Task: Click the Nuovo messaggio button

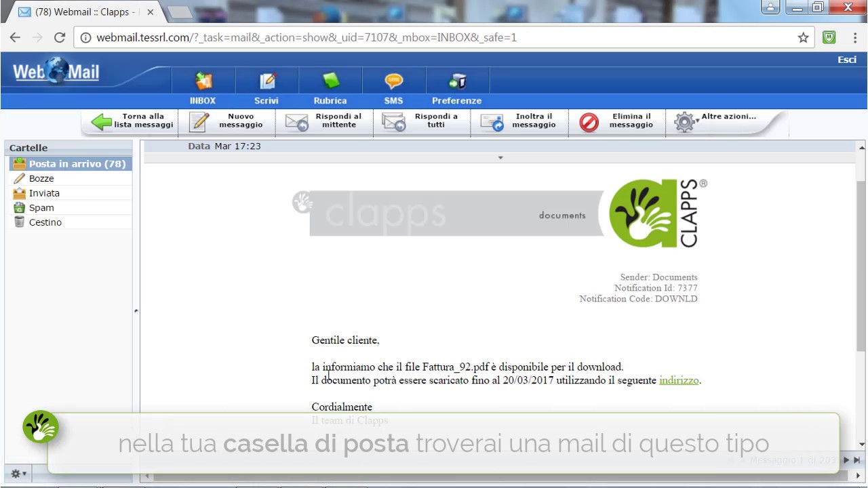Action: pyautogui.click(x=227, y=121)
